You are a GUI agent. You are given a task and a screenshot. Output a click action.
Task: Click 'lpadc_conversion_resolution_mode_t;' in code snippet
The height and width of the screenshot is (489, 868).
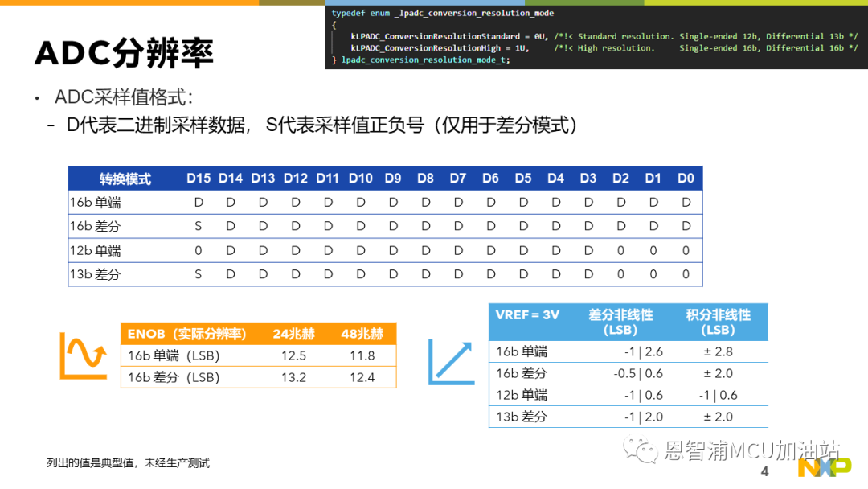click(x=425, y=60)
